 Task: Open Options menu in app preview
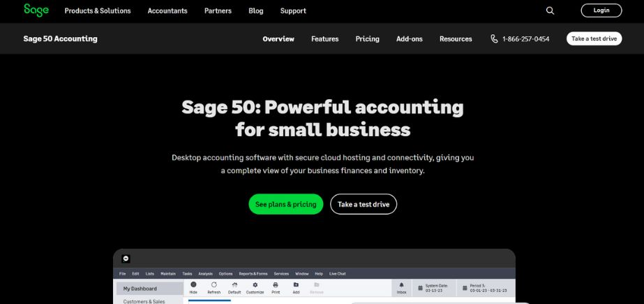225,273
